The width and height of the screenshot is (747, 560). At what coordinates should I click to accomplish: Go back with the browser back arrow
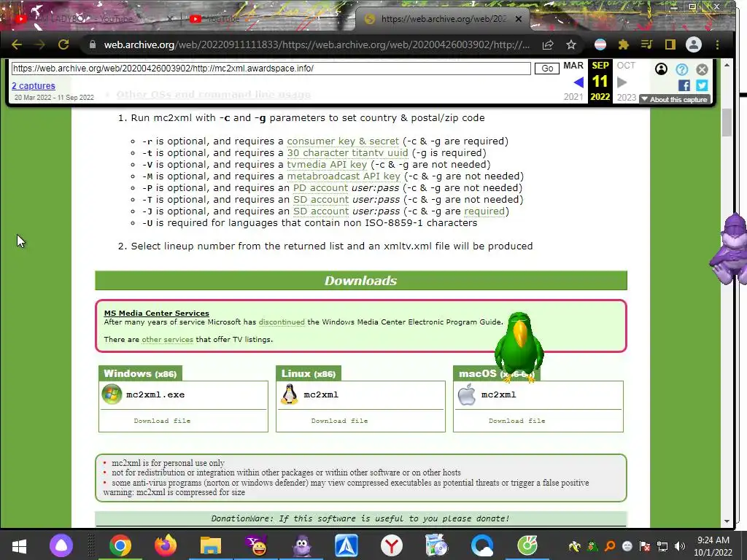click(17, 44)
